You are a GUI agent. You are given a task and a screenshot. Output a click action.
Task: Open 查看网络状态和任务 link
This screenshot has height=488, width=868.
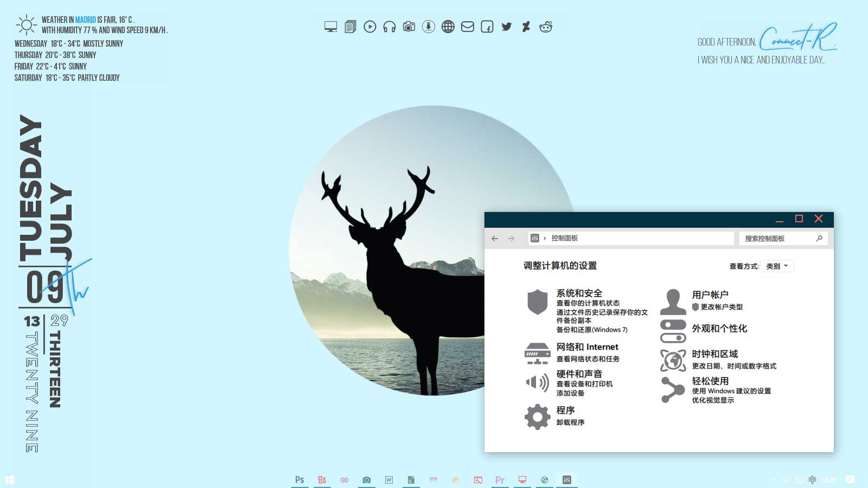[x=588, y=359]
